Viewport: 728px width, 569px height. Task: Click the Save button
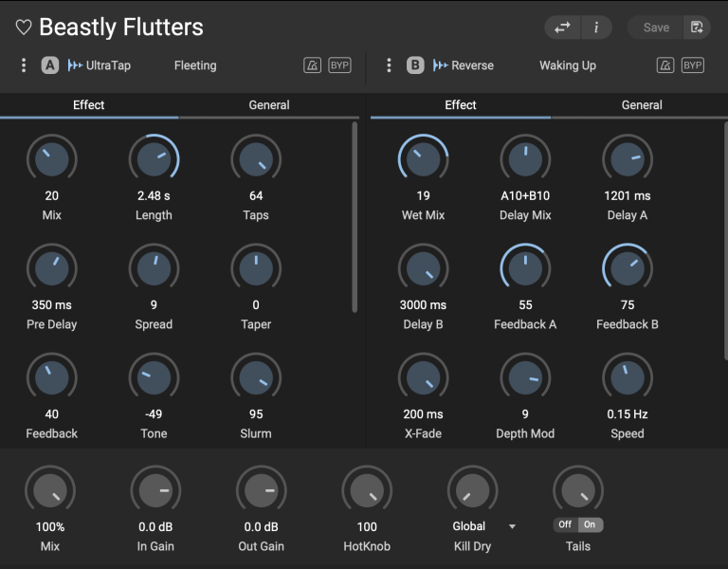pyautogui.click(x=656, y=28)
